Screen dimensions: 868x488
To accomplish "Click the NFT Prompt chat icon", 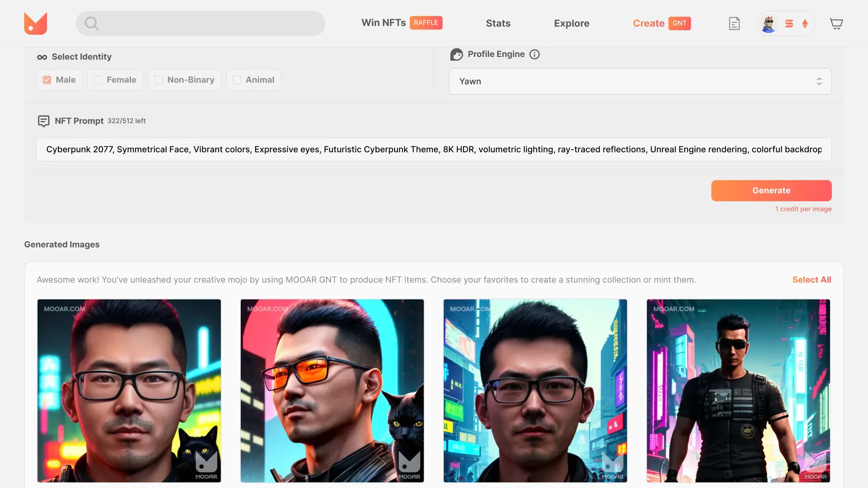I will point(44,121).
